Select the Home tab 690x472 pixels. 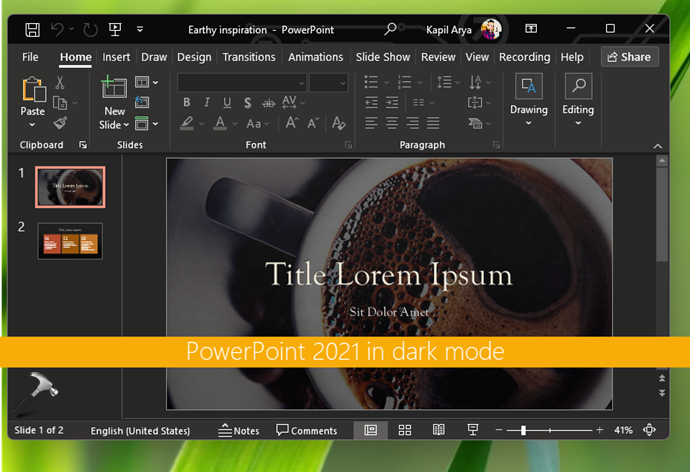76,57
